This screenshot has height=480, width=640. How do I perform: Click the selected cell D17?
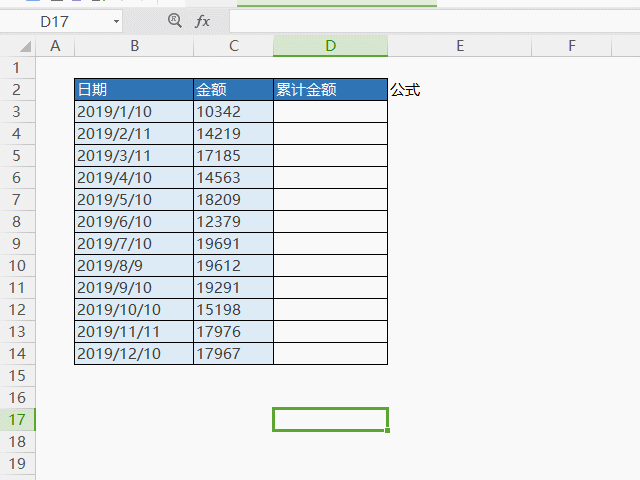coord(330,420)
